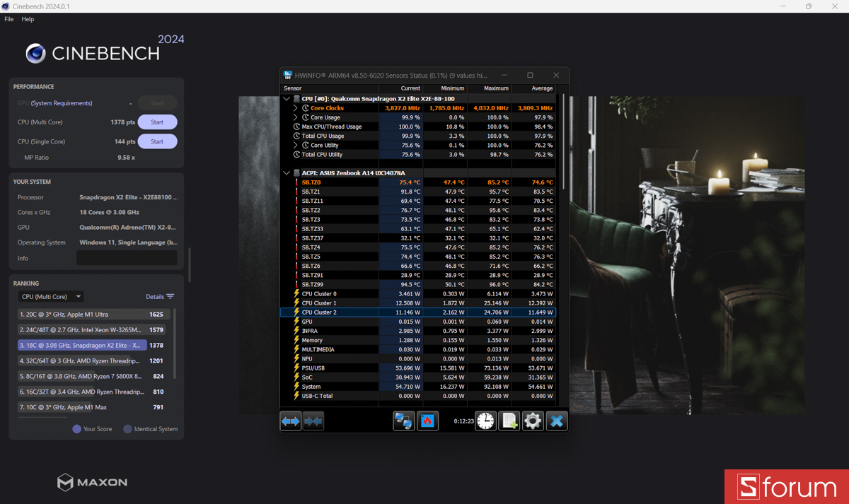Screen dimensions: 849x504
Task: Close sensors with the blue X toolbar icon
Action: [557, 421]
